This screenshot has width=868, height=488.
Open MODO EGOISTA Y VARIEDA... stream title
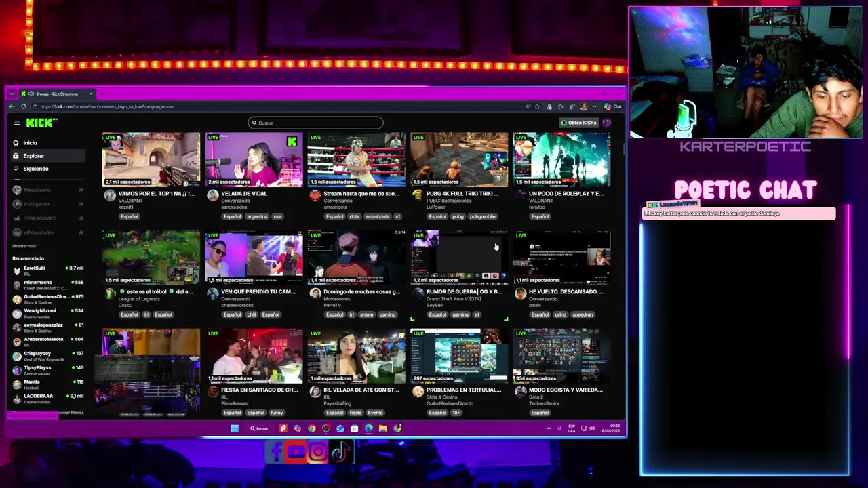tap(566, 390)
